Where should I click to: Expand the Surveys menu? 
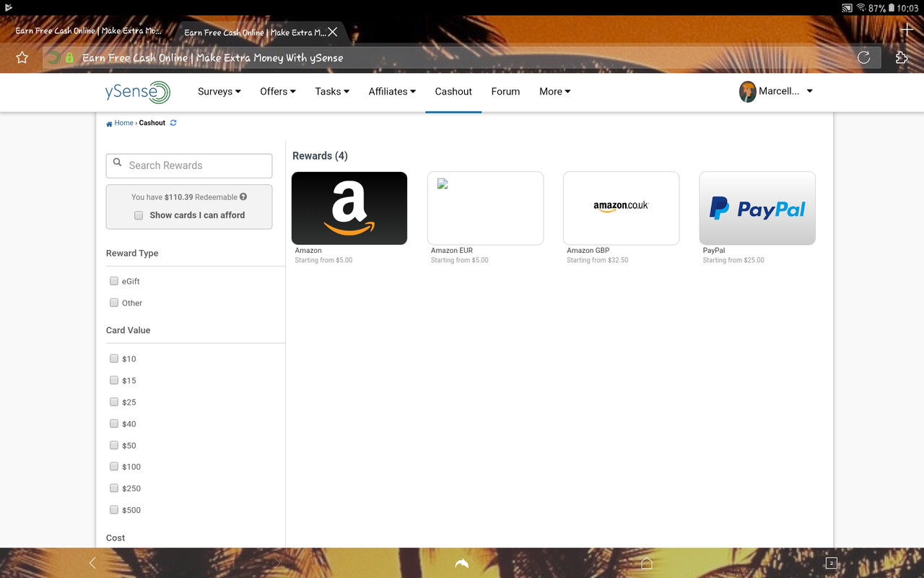(x=219, y=92)
